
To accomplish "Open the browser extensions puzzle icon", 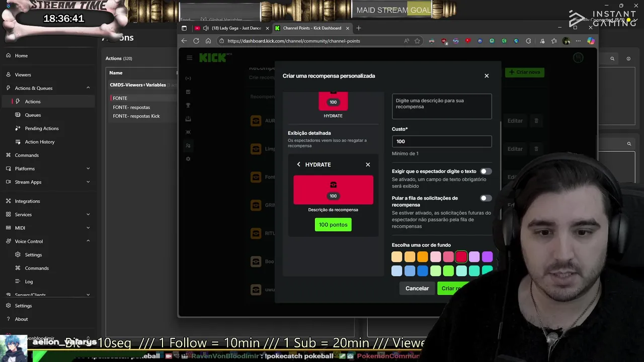I will point(528,41).
